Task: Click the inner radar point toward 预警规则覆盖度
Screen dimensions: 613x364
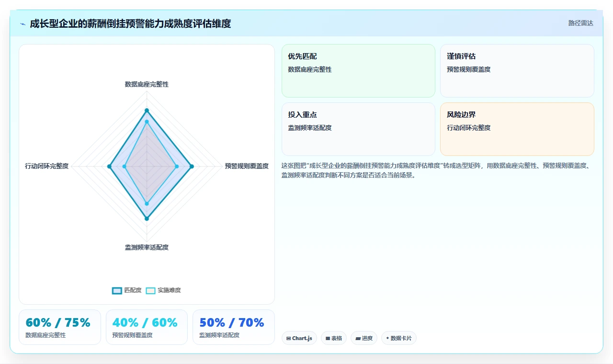Action: pyautogui.click(x=177, y=166)
